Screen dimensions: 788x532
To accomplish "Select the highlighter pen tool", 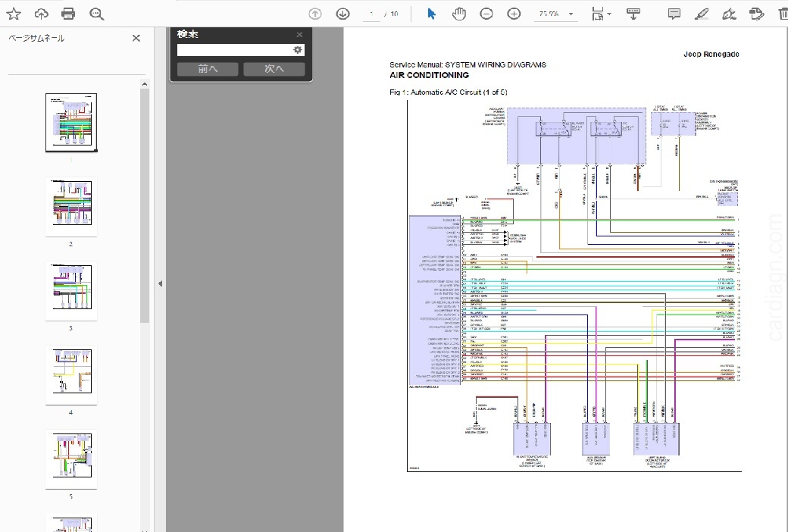I will pos(702,14).
